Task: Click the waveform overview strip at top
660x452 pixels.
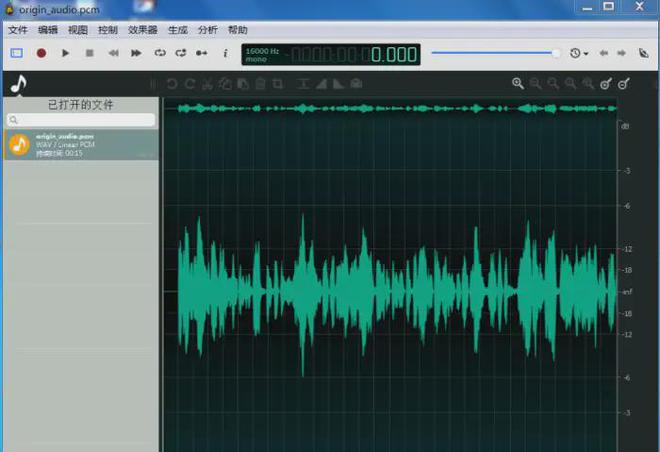Action: pos(390,109)
